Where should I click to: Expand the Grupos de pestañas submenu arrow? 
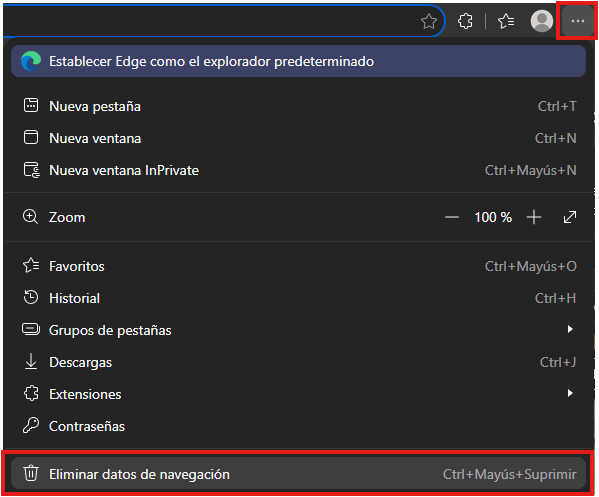click(x=570, y=329)
